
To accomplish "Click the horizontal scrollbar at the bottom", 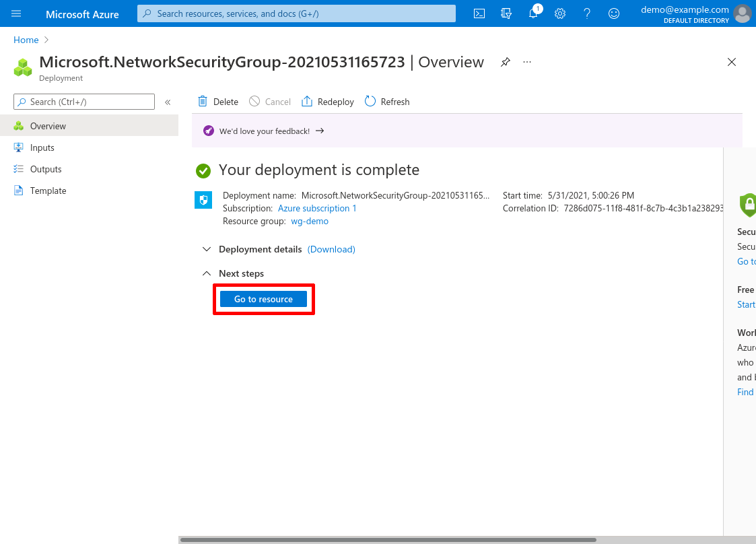I will tap(388, 540).
